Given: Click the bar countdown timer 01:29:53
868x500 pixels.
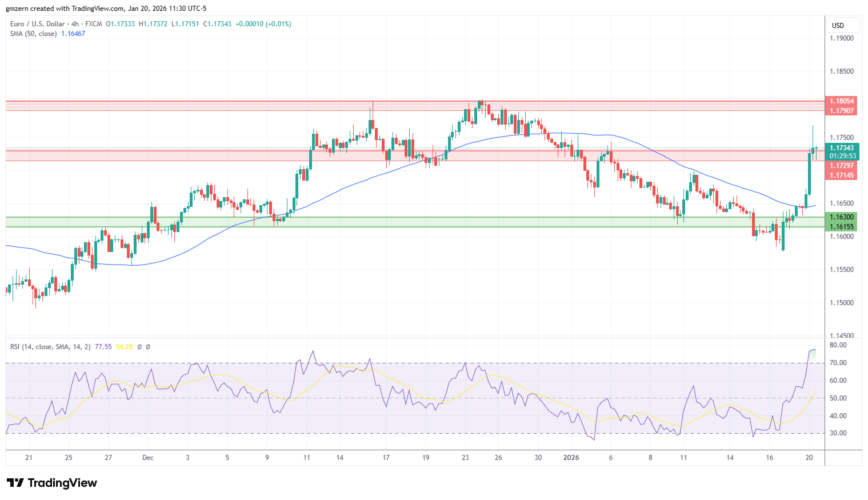Looking at the screenshot, I should (x=842, y=156).
